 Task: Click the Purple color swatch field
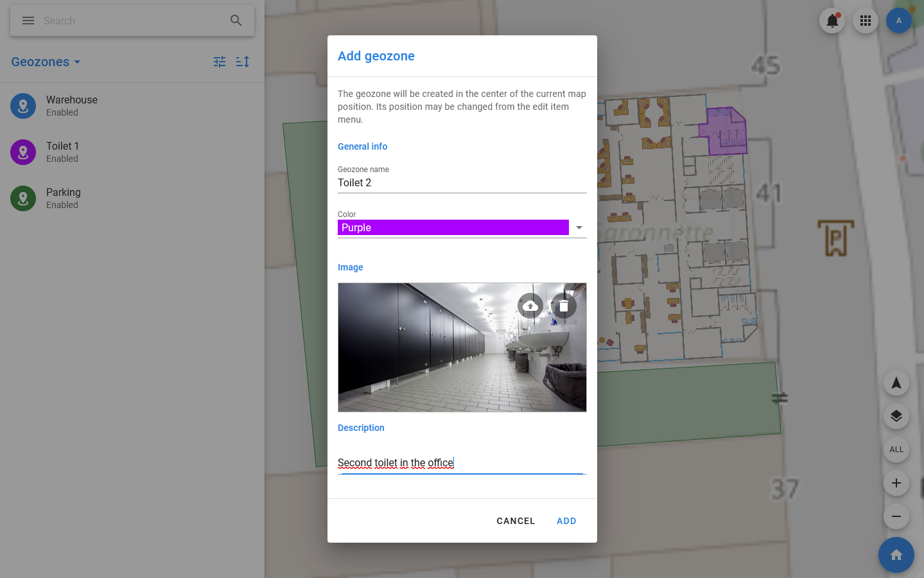click(453, 228)
